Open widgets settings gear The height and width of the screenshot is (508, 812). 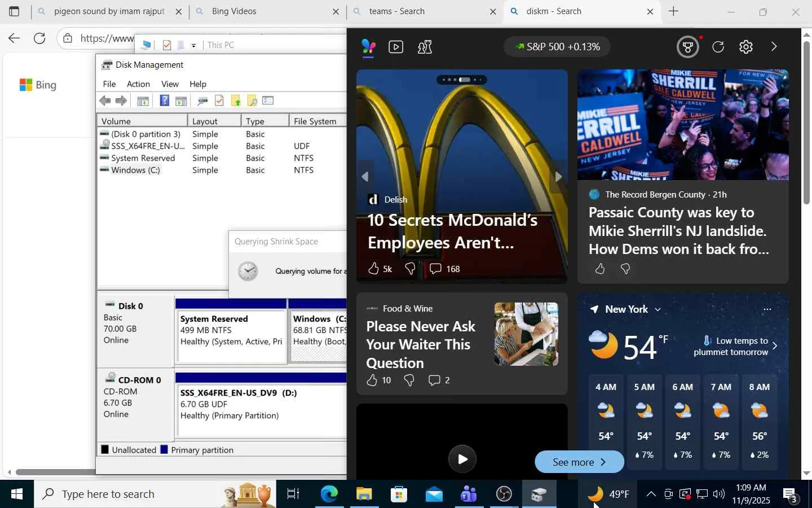(x=746, y=47)
